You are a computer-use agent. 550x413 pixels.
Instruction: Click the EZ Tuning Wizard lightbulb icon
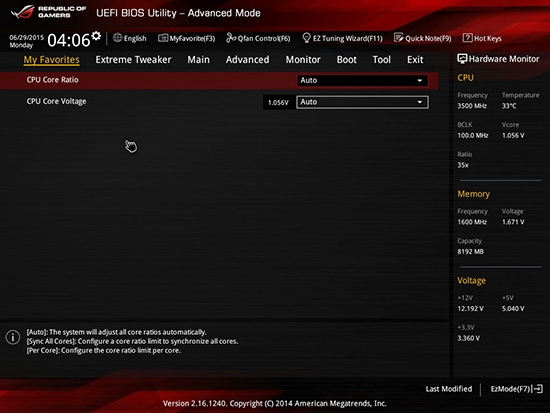pyautogui.click(x=306, y=38)
